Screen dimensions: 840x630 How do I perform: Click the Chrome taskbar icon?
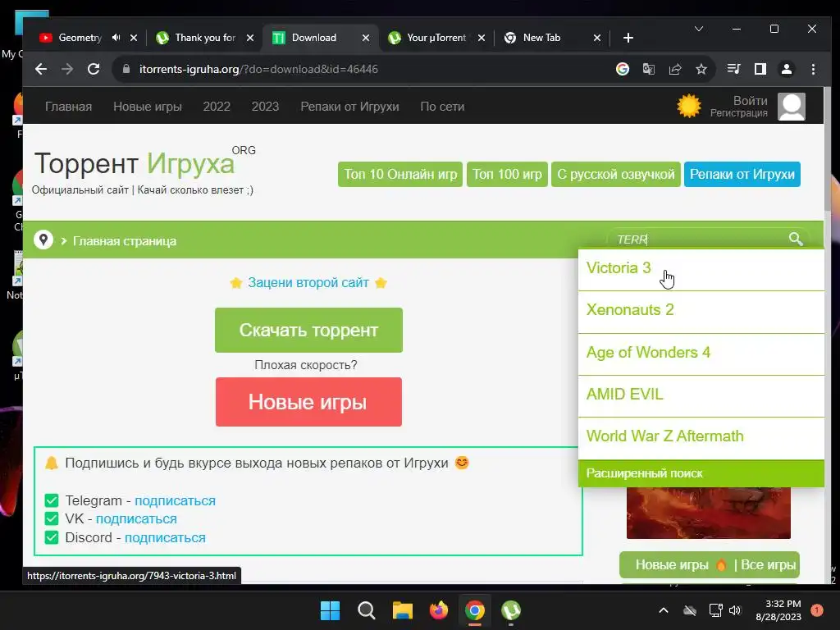point(475,610)
